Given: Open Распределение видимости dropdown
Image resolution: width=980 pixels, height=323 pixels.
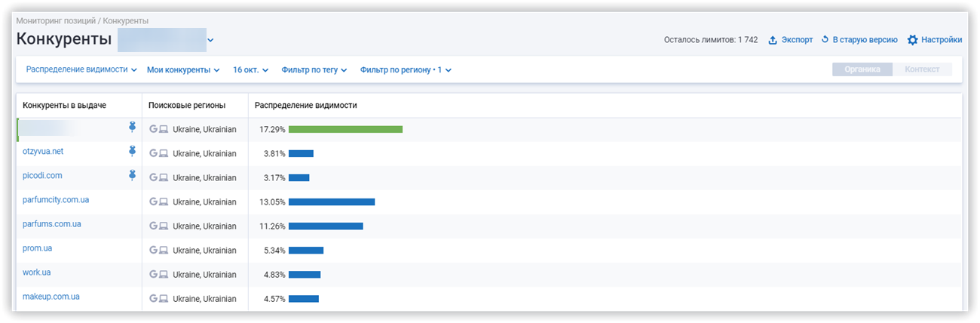Looking at the screenshot, I should tap(81, 69).
